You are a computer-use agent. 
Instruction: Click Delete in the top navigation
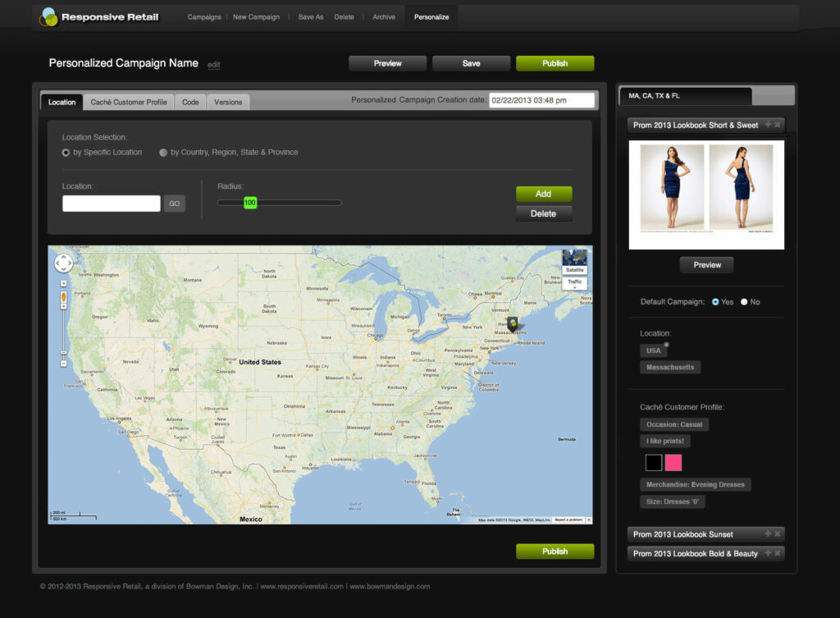344,17
